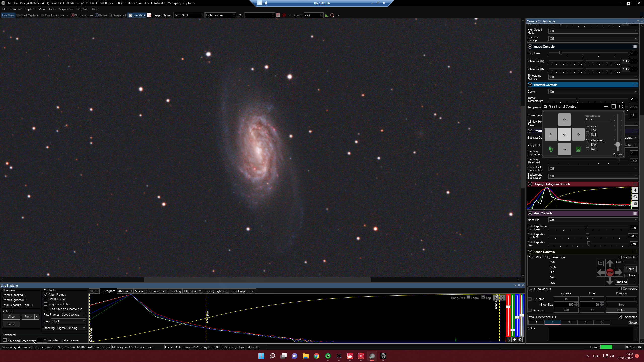Image resolution: width=644 pixels, height=362 pixels.
Task: Open the Raw Frames Save Stacked dropdown
Action: (x=73, y=315)
